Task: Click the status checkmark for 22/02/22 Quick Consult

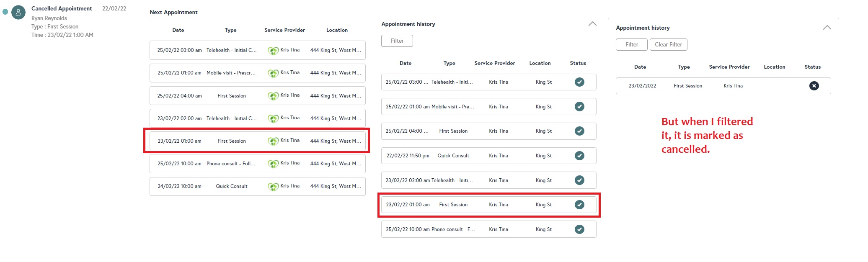Action: click(579, 156)
